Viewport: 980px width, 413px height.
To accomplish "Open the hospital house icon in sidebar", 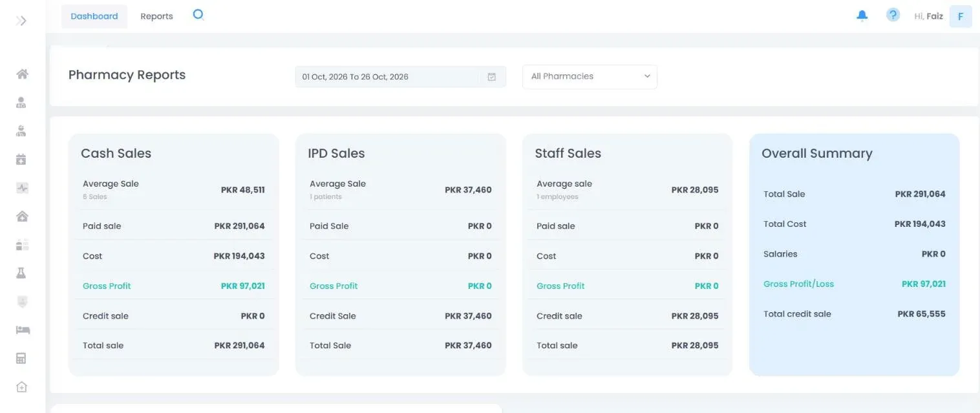I will point(22,217).
